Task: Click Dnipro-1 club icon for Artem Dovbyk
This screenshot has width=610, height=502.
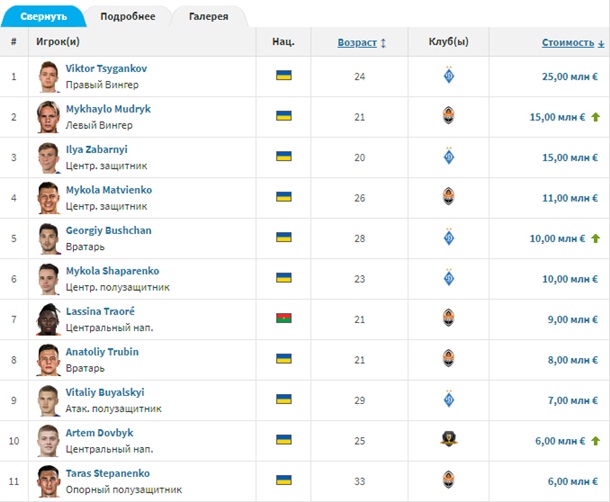Action: click(449, 439)
